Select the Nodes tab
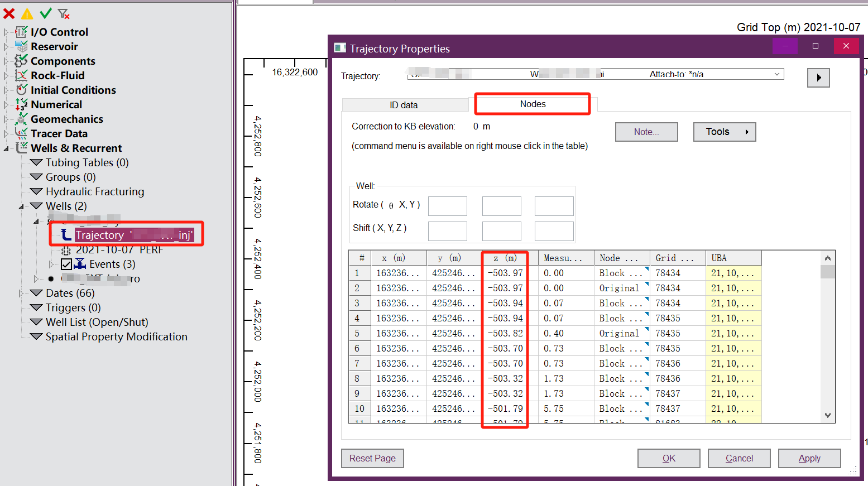 click(x=533, y=104)
